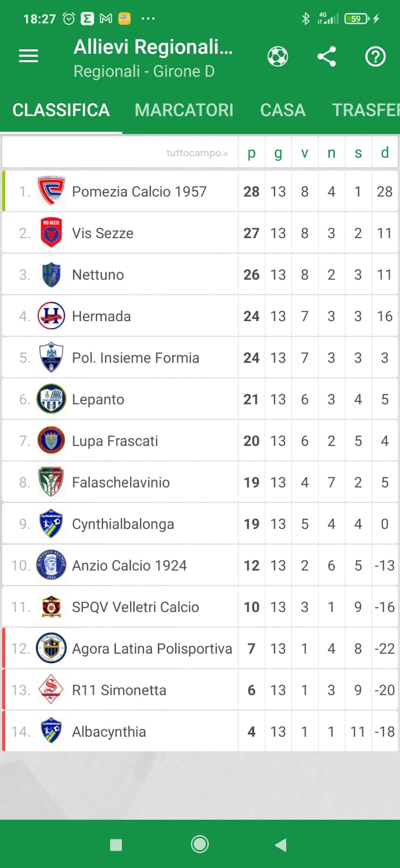Tap the Allievi Regionali title
This screenshot has height=868, width=400.
(x=153, y=48)
